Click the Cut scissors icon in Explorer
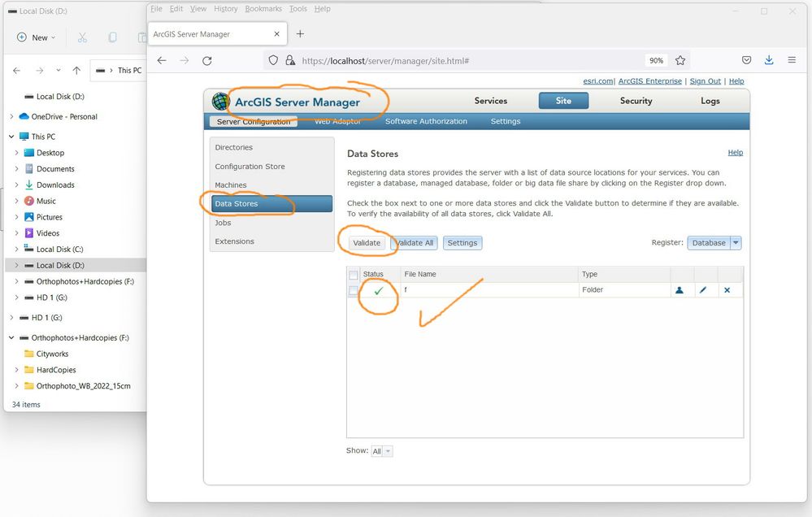This screenshot has height=517, width=812. tap(82, 37)
